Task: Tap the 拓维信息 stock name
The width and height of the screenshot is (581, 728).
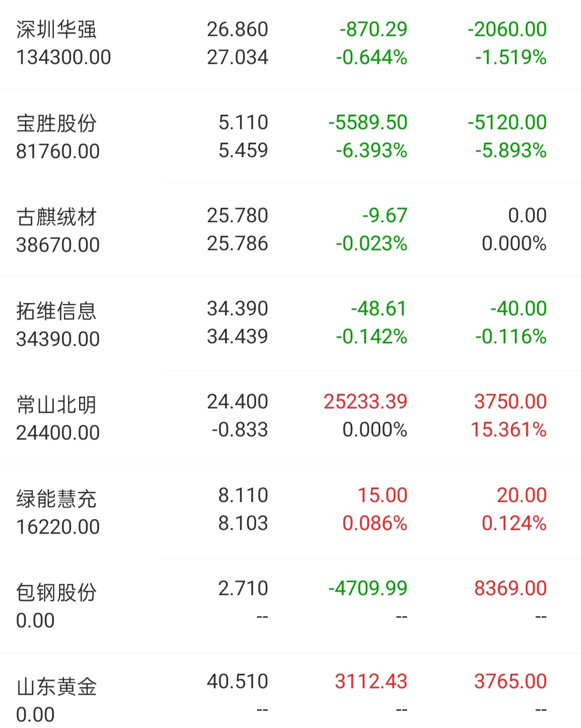Action: (x=56, y=310)
